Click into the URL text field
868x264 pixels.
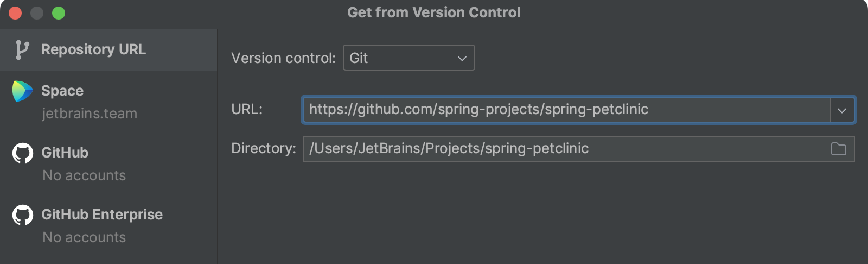(566, 110)
